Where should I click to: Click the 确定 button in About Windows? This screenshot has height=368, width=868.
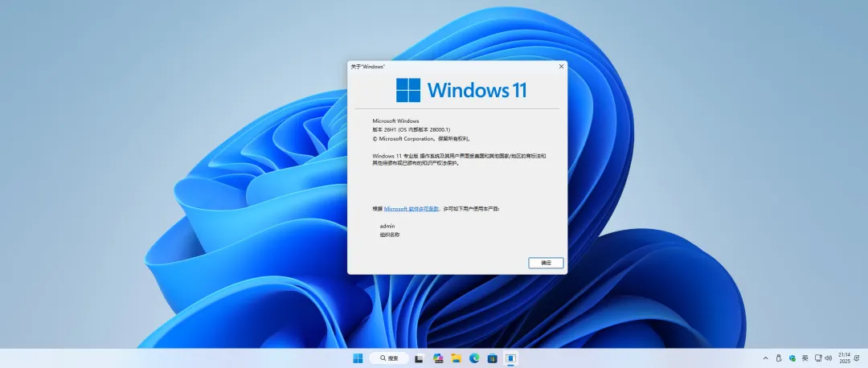click(546, 263)
